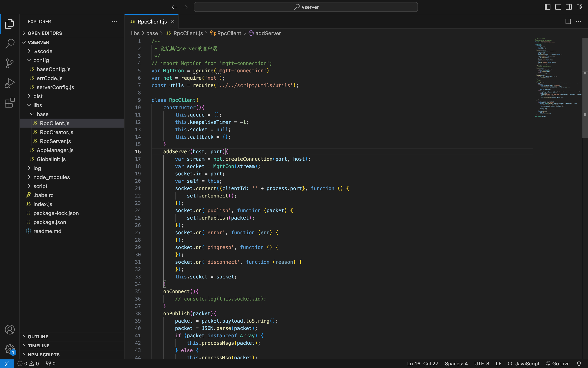Click the Go Live status button
Screen dimensions: 588x368
tap(557, 364)
